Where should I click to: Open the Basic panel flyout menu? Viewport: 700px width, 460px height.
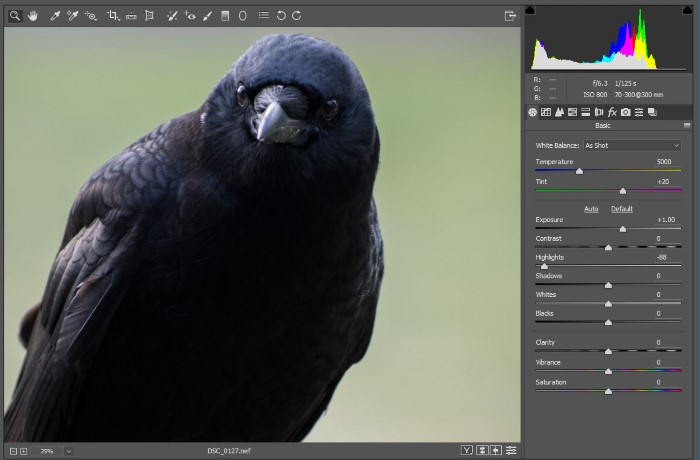[x=687, y=125]
